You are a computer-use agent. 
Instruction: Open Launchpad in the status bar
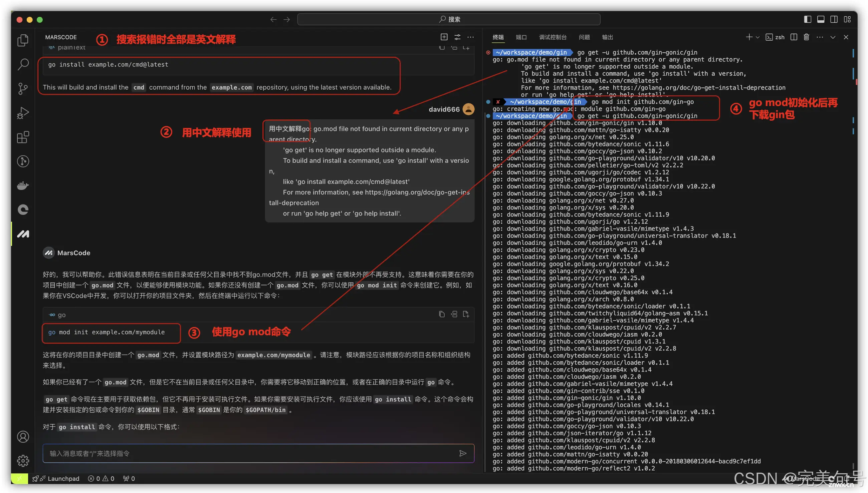point(55,478)
